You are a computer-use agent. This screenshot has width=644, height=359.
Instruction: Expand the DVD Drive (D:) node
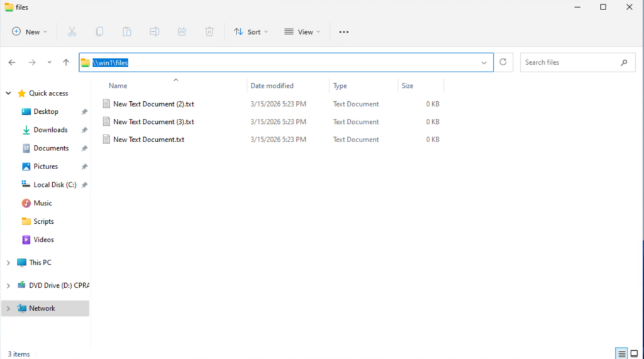tap(8, 285)
